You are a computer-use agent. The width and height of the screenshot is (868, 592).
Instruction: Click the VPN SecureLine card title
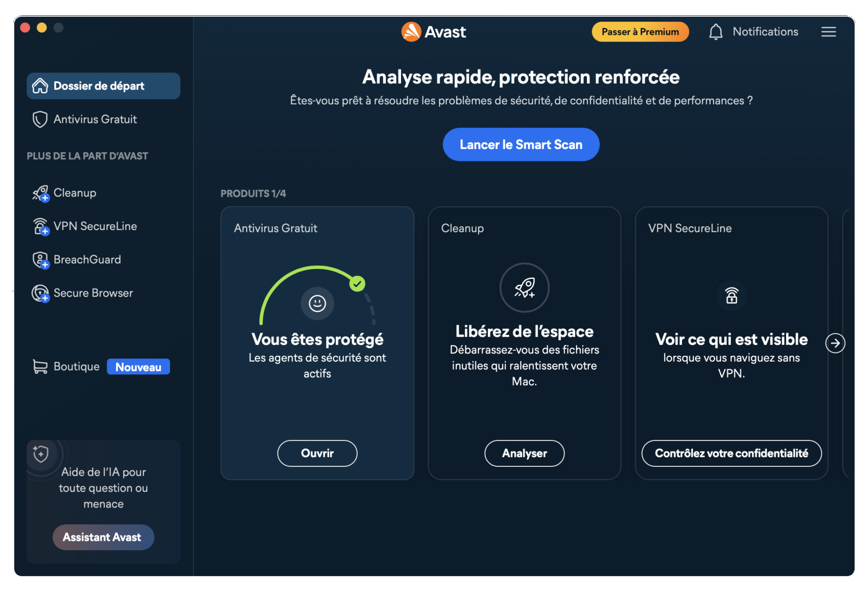[x=690, y=228]
